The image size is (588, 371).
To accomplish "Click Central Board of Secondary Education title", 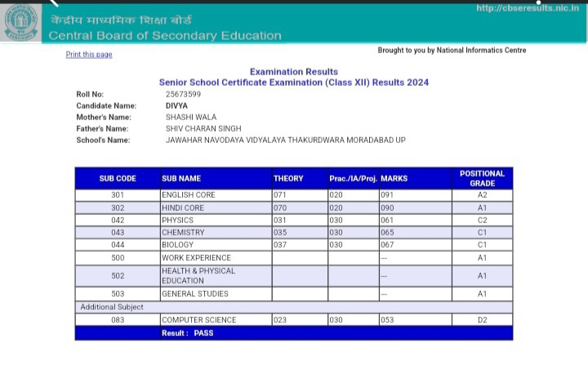I will pyautogui.click(x=165, y=36).
